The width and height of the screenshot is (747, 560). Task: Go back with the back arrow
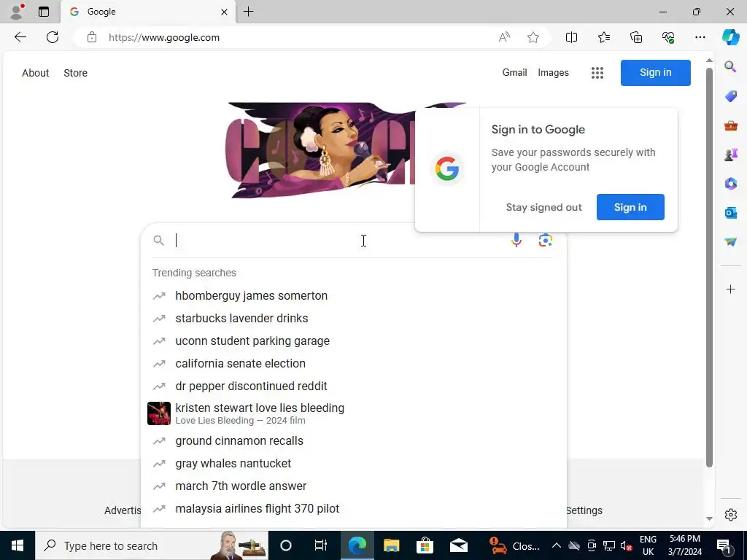pos(20,37)
